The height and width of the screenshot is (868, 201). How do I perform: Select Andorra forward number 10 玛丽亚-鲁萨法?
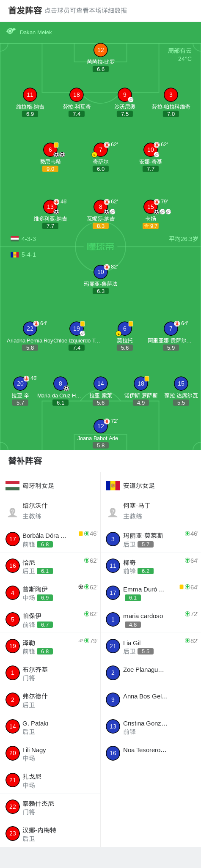pyautogui.click(x=101, y=272)
